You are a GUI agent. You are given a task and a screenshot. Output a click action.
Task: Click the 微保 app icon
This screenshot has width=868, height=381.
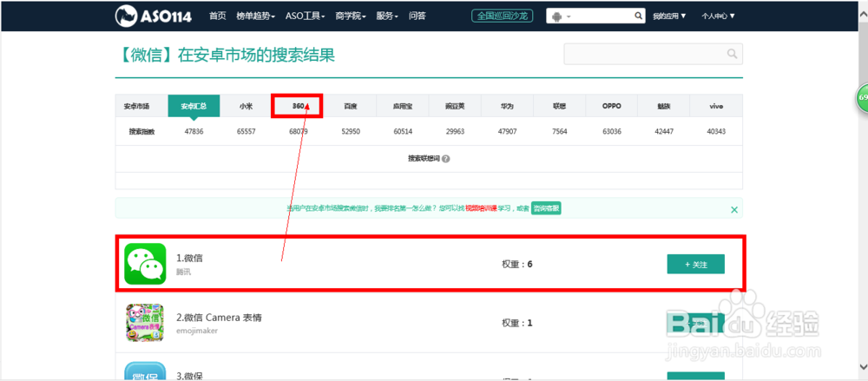[x=145, y=371]
